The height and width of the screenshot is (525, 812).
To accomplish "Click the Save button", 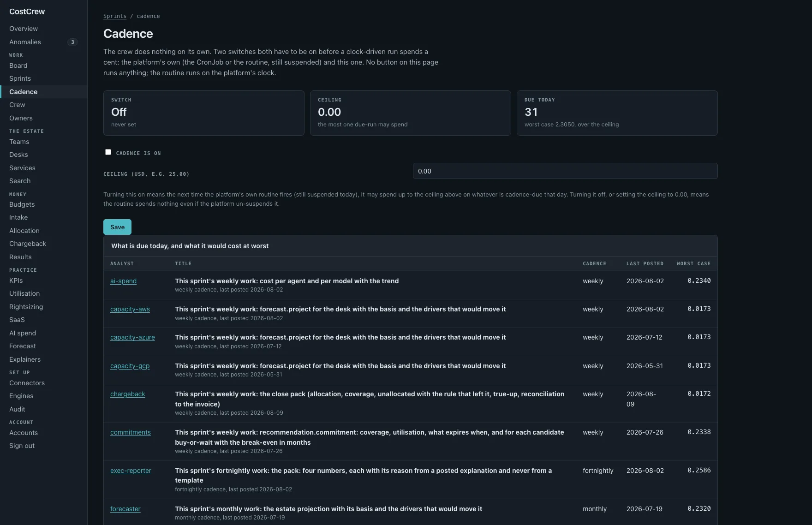I will coord(117,227).
